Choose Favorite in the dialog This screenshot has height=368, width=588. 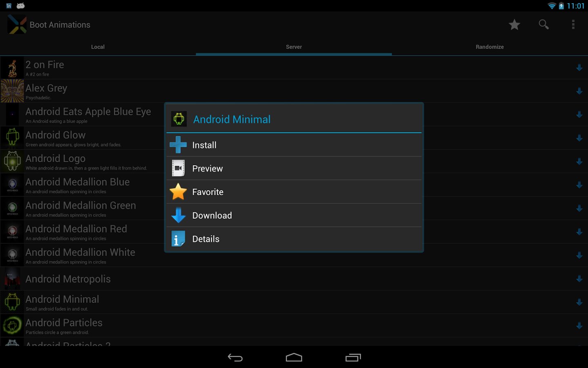pyautogui.click(x=294, y=192)
